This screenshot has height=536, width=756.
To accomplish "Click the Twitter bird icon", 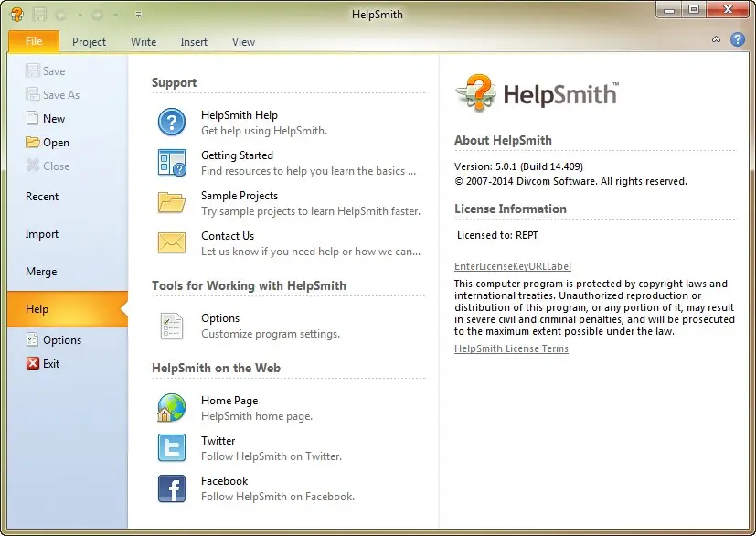I will click(172, 447).
